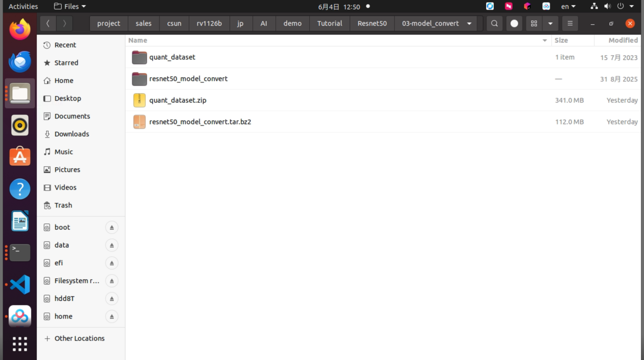The height and width of the screenshot is (360, 644).
Task: Open Terminal from the dock
Action: [x=20, y=253]
